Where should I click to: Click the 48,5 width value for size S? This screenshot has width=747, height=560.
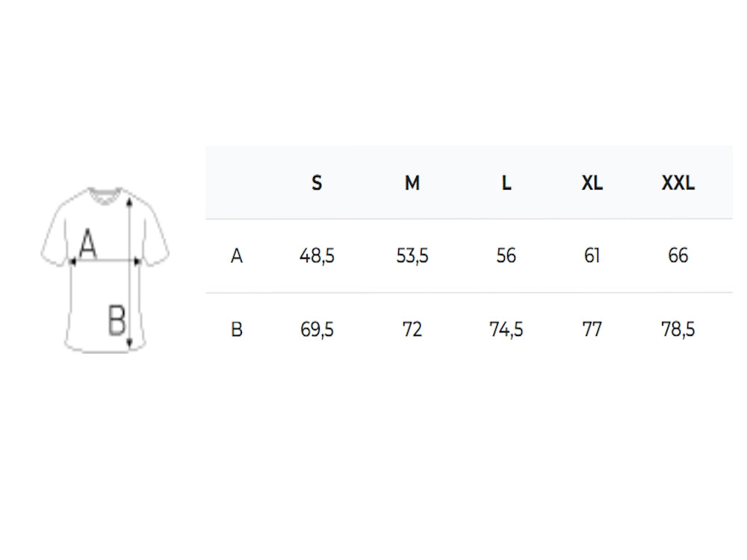point(317,256)
